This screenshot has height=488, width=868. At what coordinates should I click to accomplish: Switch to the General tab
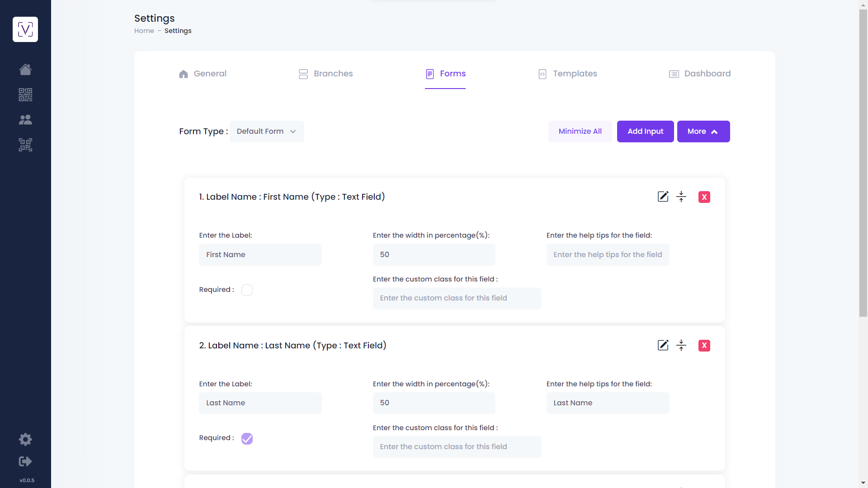[x=203, y=74]
